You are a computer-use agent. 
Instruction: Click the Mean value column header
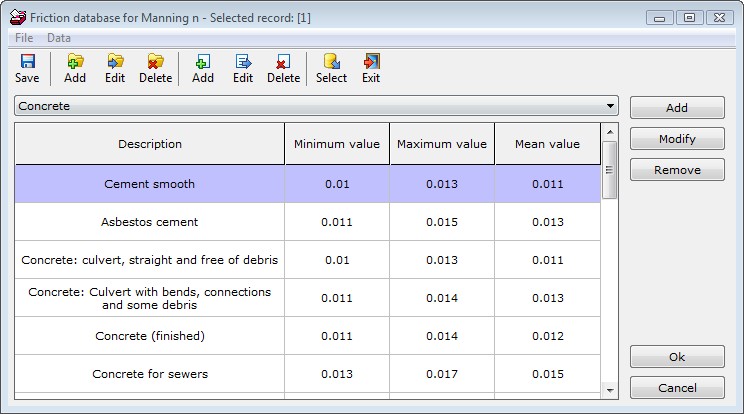point(547,144)
